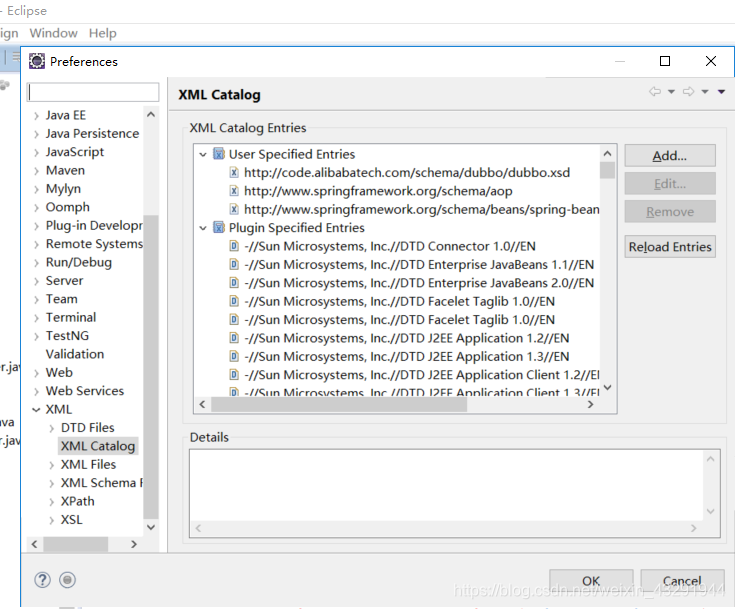Click the Add... button
The width and height of the screenshot is (735, 609).
pyautogui.click(x=670, y=156)
